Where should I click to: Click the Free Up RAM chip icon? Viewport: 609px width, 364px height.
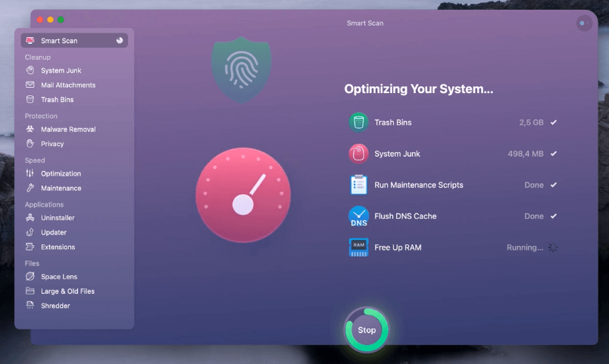click(x=358, y=247)
